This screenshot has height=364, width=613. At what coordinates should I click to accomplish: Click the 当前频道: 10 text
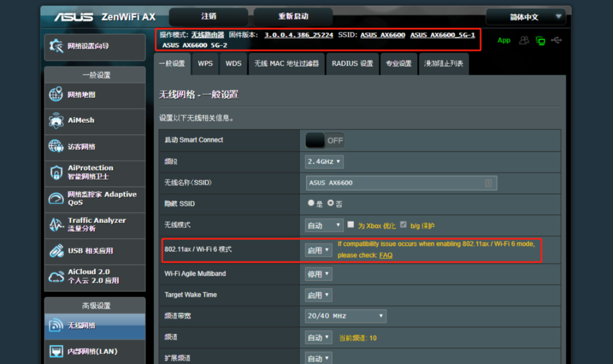[x=358, y=338]
